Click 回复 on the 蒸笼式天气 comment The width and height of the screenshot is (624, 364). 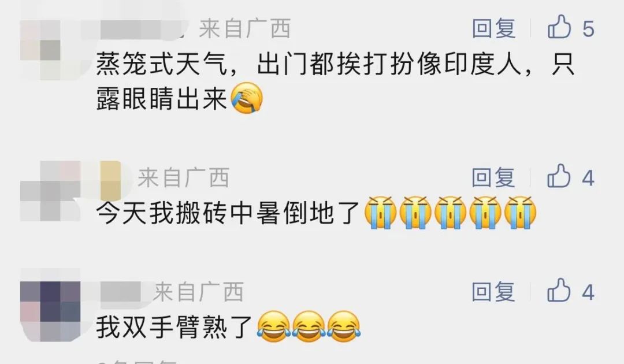pos(494,28)
